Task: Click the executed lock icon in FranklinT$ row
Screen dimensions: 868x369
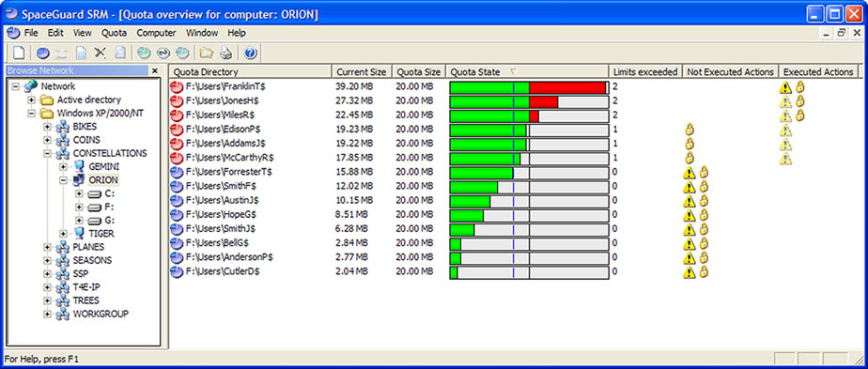Action: click(799, 87)
